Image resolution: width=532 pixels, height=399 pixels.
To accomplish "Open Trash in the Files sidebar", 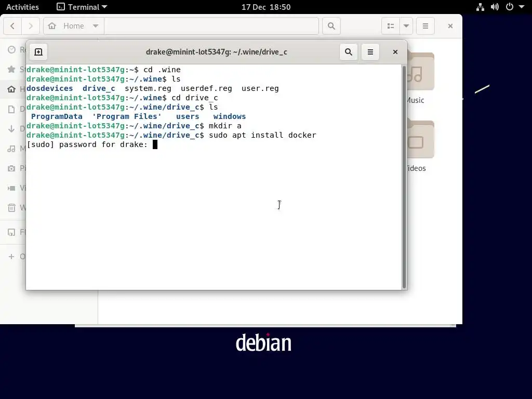I will point(13,207).
